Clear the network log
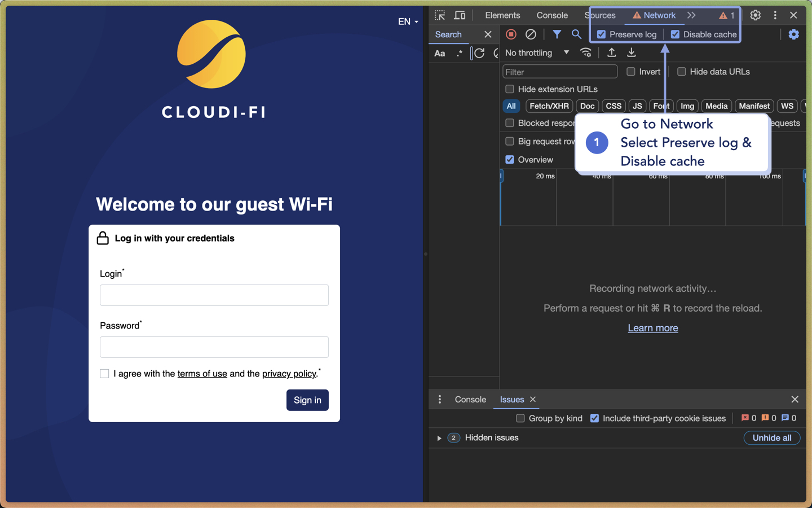This screenshot has height=508, width=812. 531,34
